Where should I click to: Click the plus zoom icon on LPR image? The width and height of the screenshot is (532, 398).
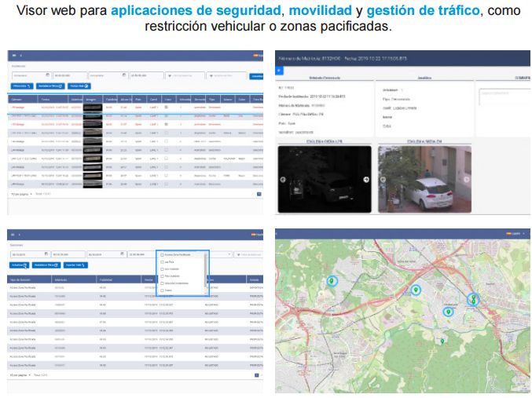click(x=366, y=180)
